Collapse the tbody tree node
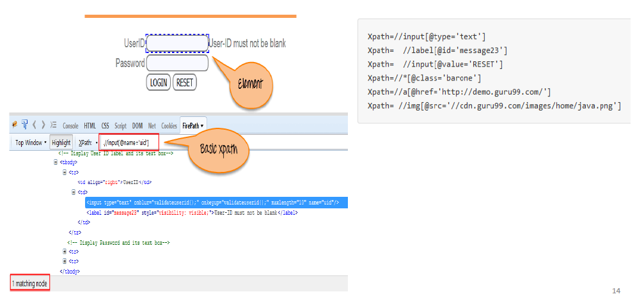 pyautogui.click(x=56, y=162)
